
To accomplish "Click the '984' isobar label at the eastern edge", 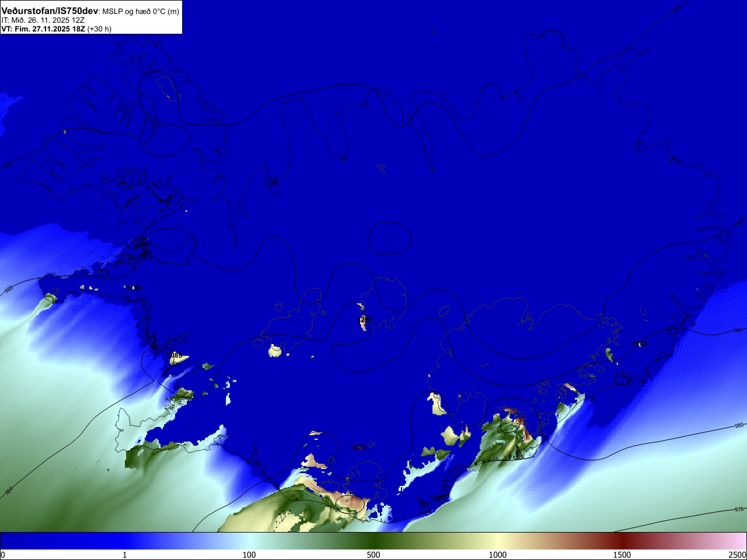I will [738, 331].
